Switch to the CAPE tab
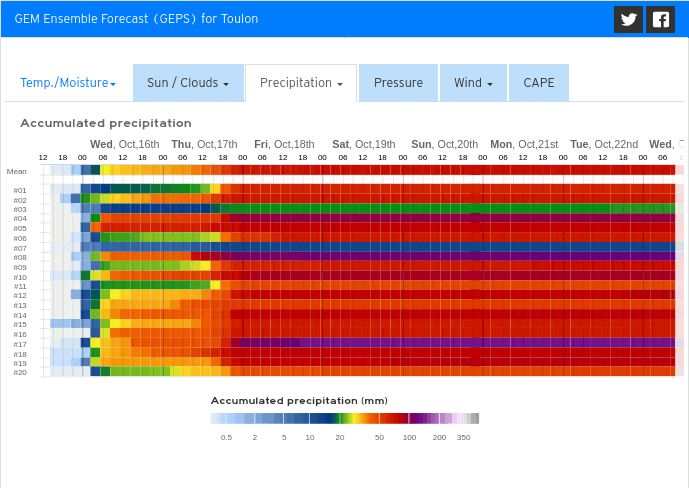The image size is (689, 488). tap(539, 83)
